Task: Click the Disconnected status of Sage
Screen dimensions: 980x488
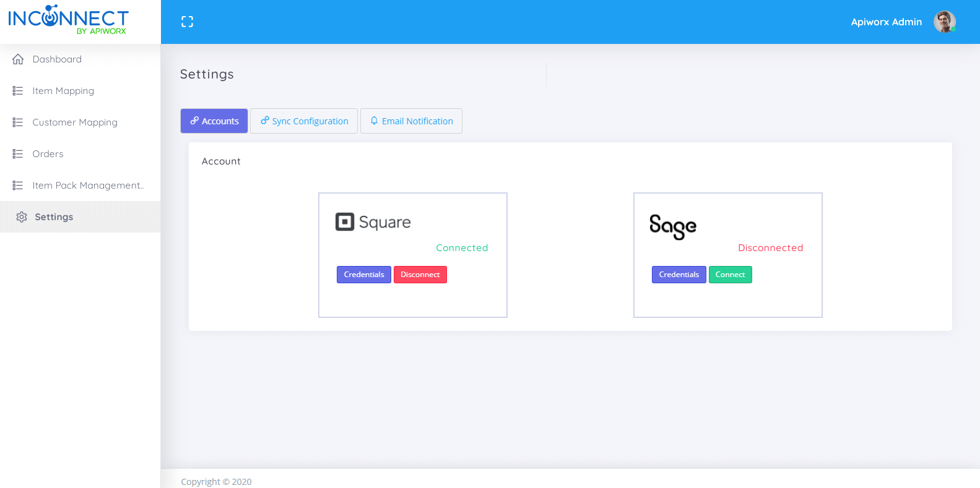Action: click(771, 248)
